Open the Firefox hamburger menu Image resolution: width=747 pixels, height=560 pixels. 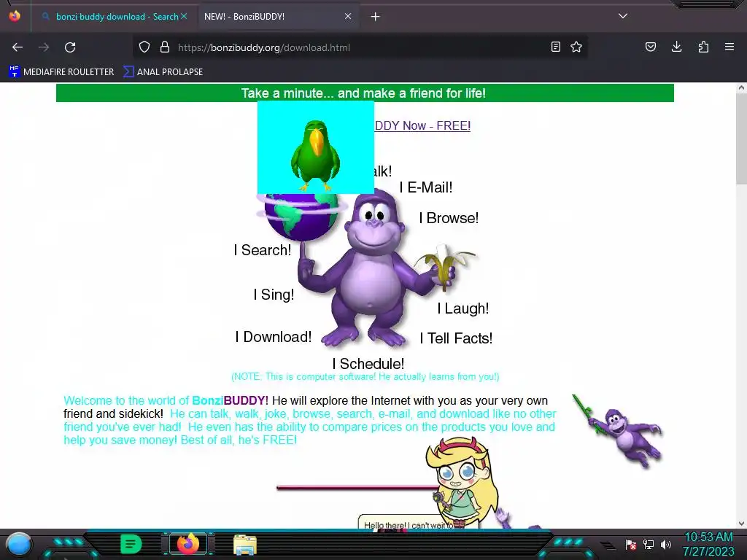point(729,47)
